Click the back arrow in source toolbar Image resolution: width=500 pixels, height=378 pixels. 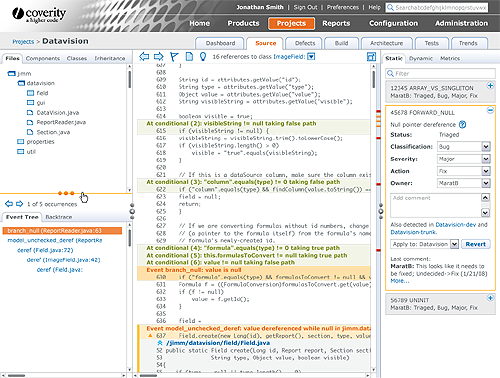pos(144,57)
